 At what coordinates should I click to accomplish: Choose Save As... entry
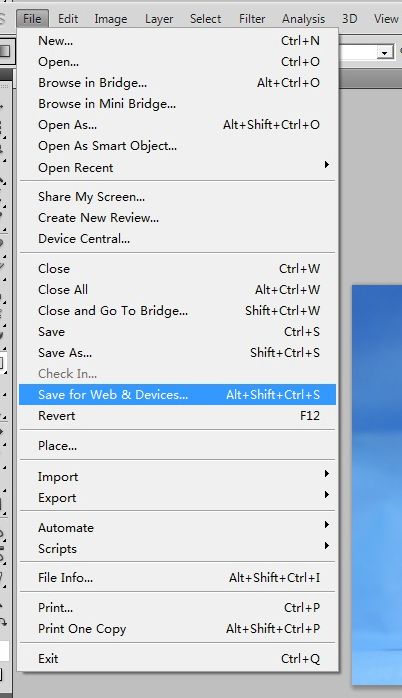pos(177,353)
